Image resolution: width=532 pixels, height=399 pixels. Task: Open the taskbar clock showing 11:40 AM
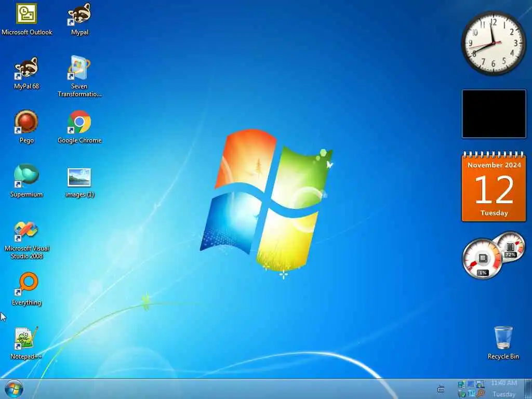[x=503, y=389]
